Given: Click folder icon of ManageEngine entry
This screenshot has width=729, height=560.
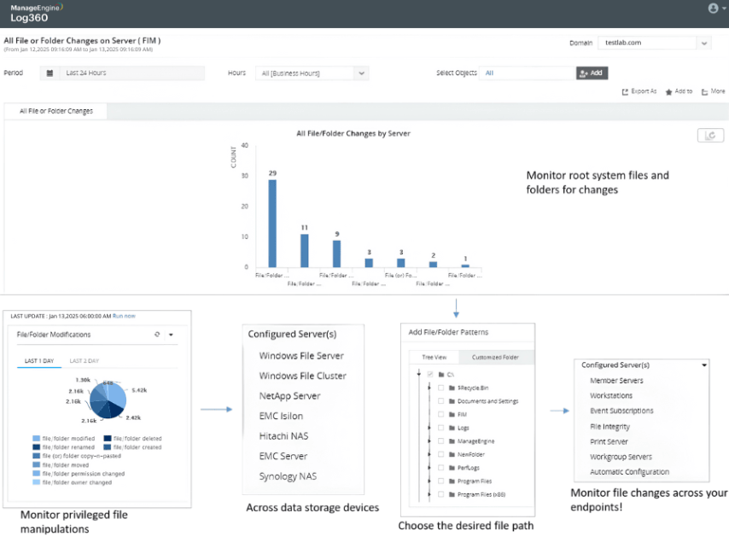Looking at the screenshot, I should coord(452,441).
